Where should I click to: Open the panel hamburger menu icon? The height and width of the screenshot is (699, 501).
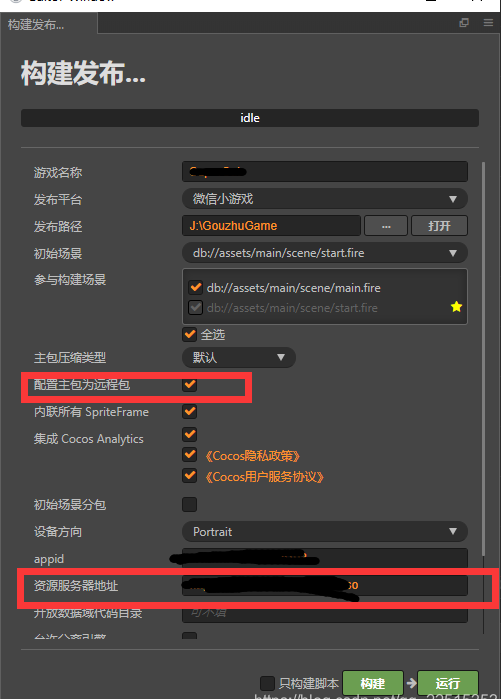click(x=489, y=23)
